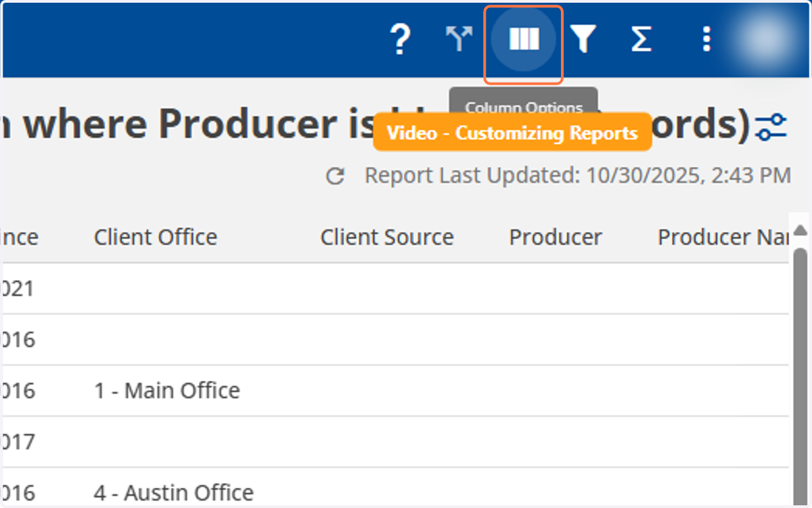Viewport: 812px width, 508px height.
Task: Open the Help question mark icon
Action: click(401, 40)
